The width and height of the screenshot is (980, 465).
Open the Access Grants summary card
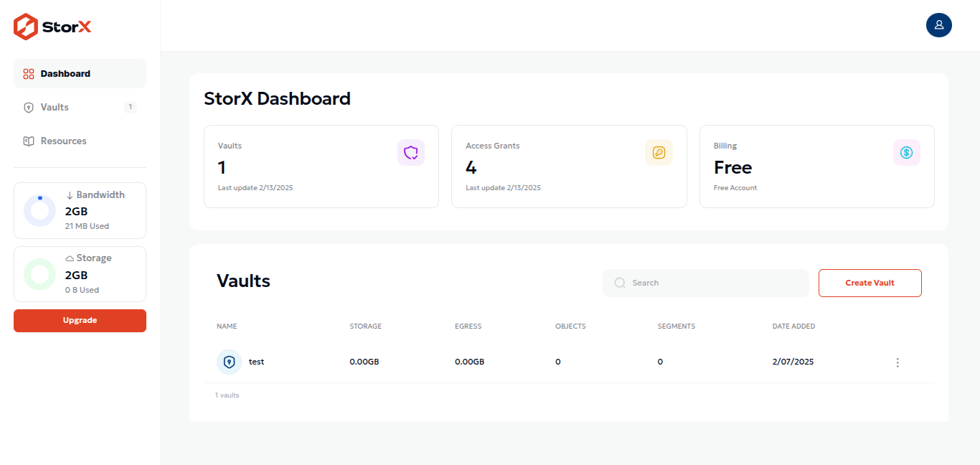point(569,166)
